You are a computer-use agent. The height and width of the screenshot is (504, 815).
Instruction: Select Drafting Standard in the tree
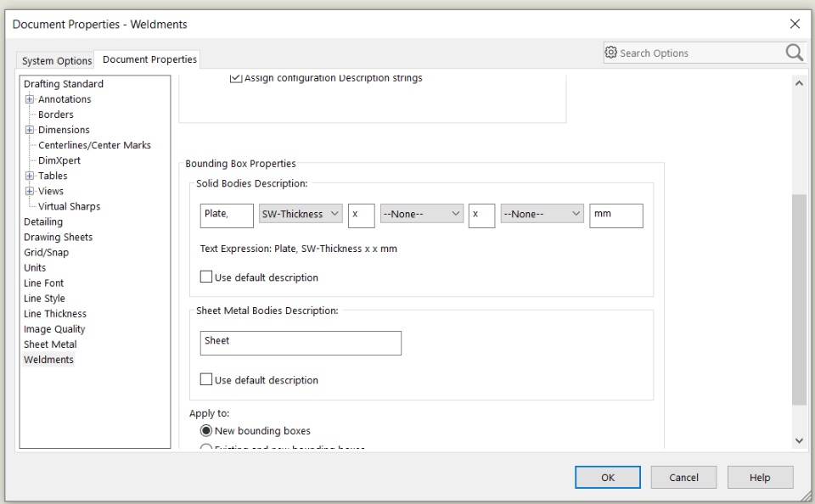[64, 84]
